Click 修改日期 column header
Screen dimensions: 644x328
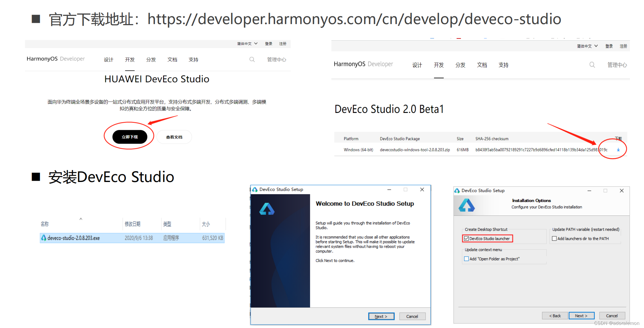132,224
